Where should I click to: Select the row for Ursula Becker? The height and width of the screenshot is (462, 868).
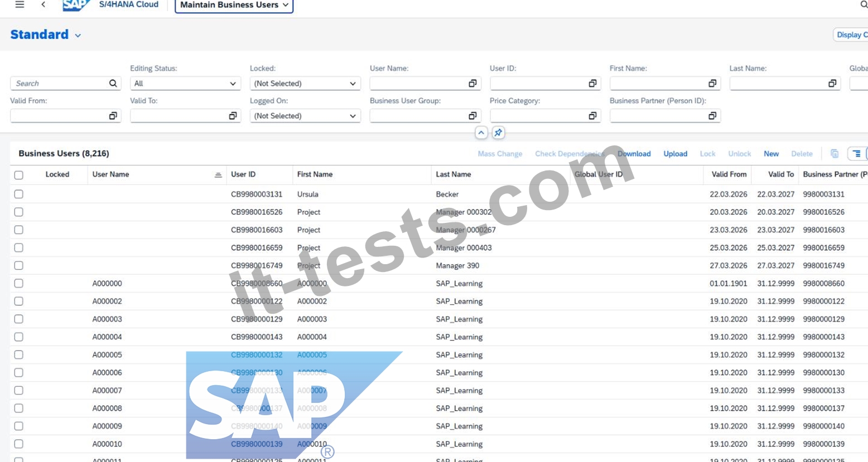[19, 194]
